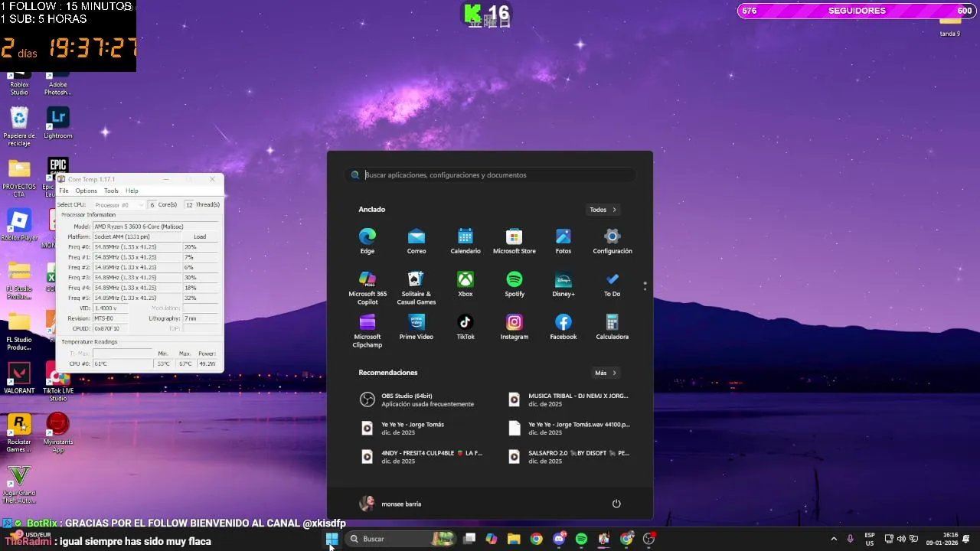The image size is (980, 551).
Task: Open the To Do app
Action: click(612, 283)
